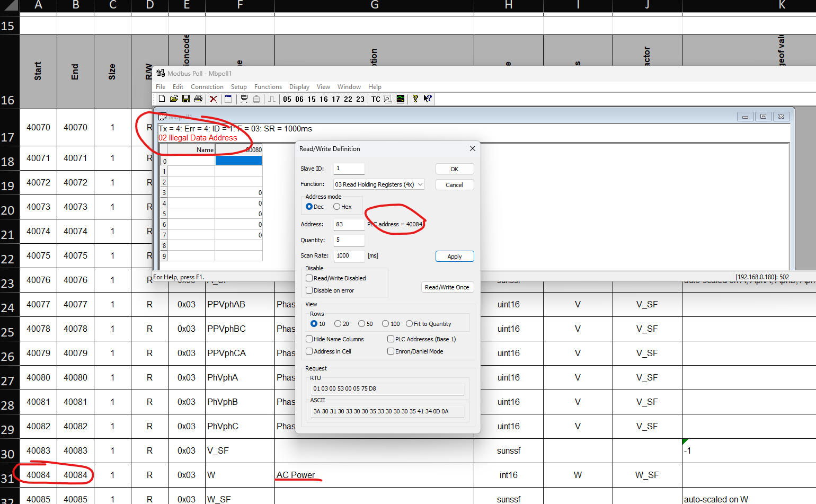The width and height of the screenshot is (816, 504).
Task: Open the Connection menu
Action: click(207, 87)
